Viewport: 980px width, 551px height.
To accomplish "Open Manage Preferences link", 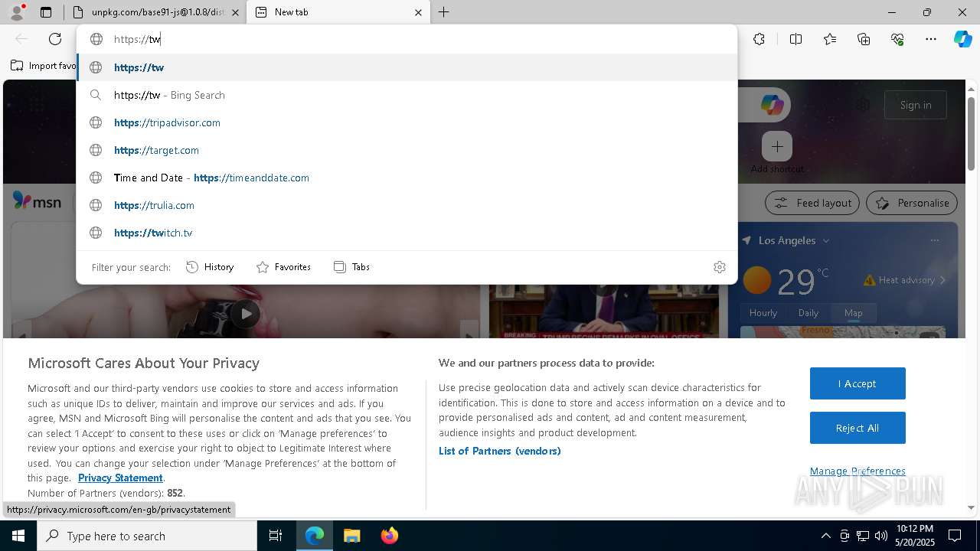I will pos(857,471).
